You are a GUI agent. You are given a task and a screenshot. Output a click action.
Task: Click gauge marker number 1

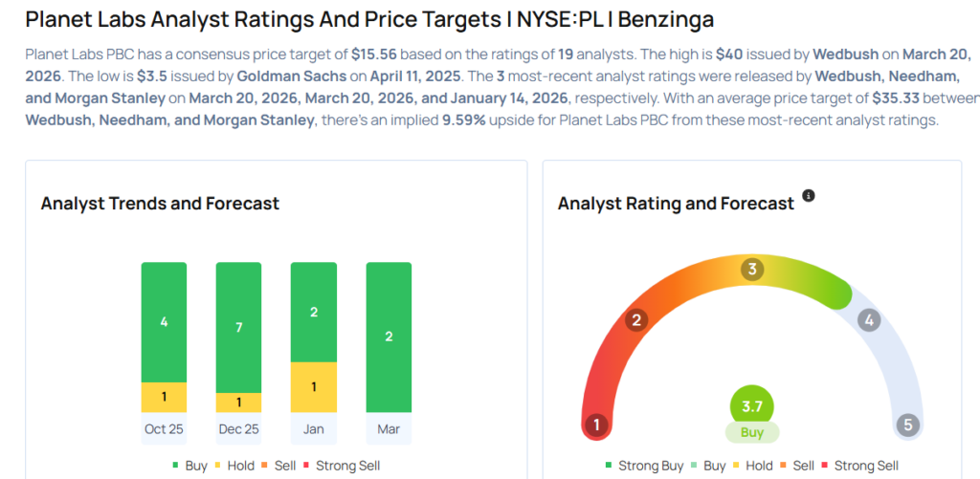pyautogui.click(x=597, y=425)
